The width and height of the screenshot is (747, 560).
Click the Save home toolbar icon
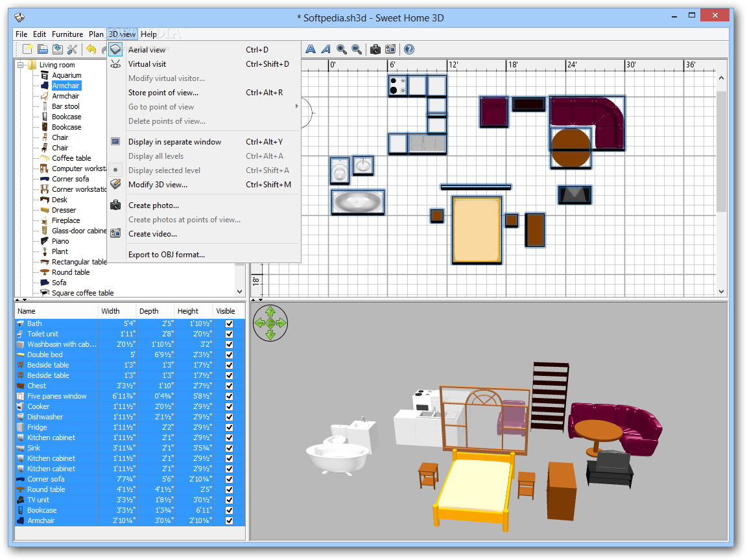pyautogui.click(x=58, y=49)
